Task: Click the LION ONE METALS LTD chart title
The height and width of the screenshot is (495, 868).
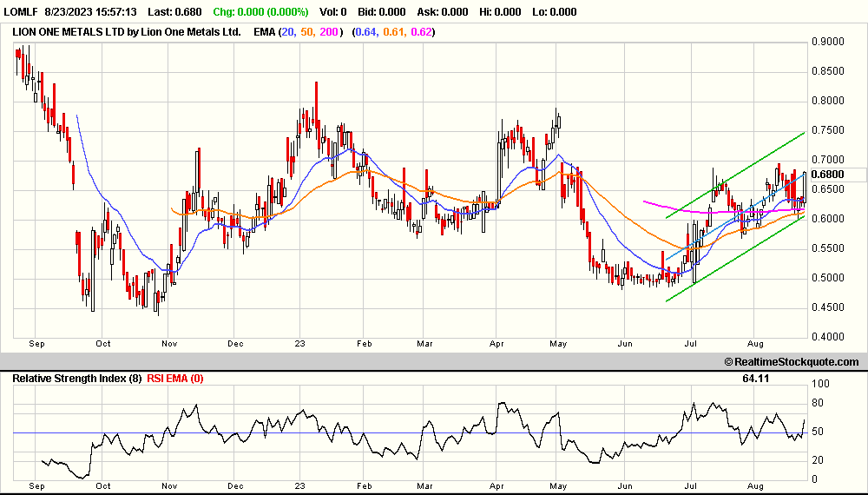Action: click(x=127, y=32)
